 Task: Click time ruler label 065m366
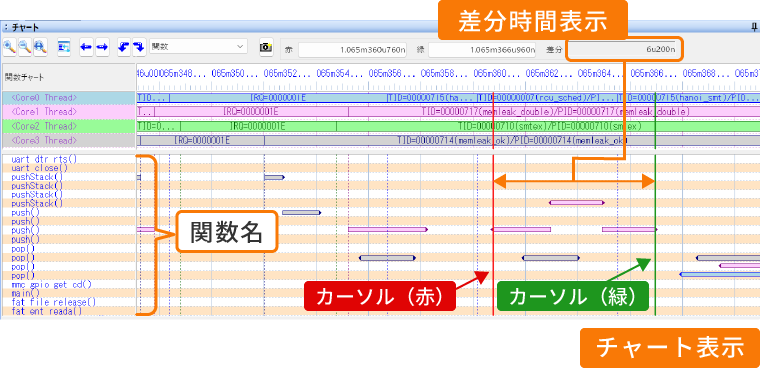[653, 74]
